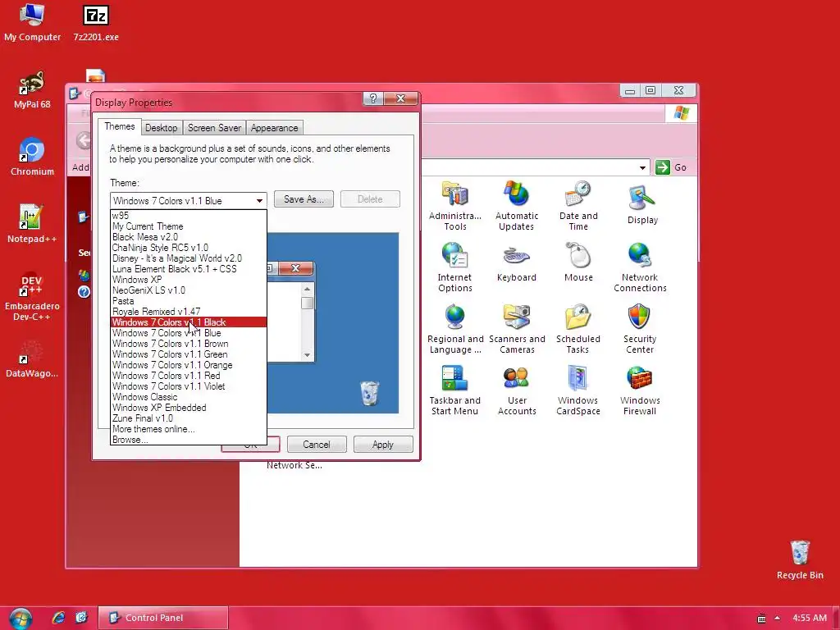Image resolution: width=840 pixels, height=630 pixels.
Task: Click the Display Properties help question button
Action: [x=373, y=98]
